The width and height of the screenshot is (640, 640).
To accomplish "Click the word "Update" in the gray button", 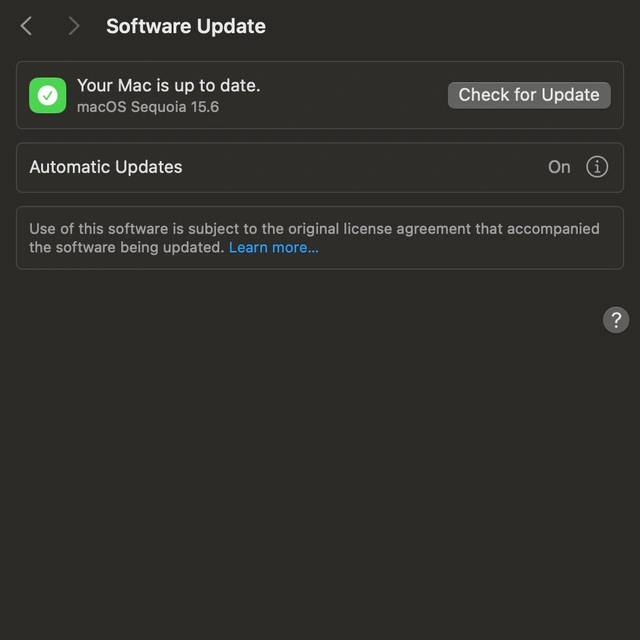I will click(571, 95).
